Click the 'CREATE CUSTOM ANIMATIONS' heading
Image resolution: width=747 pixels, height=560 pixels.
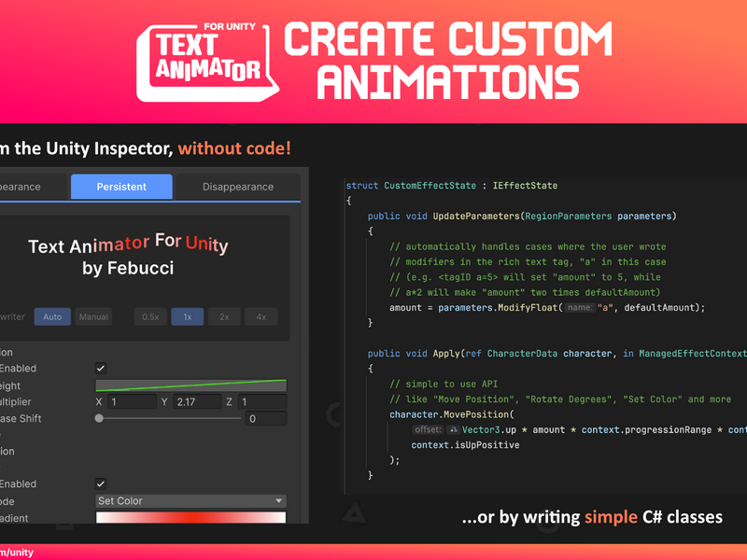click(448, 61)
